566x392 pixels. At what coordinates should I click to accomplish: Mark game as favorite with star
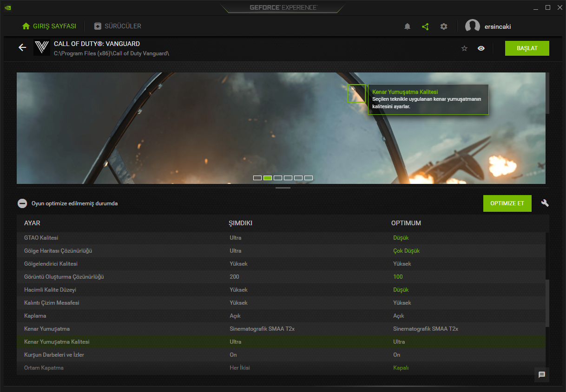tap(464, 48)
